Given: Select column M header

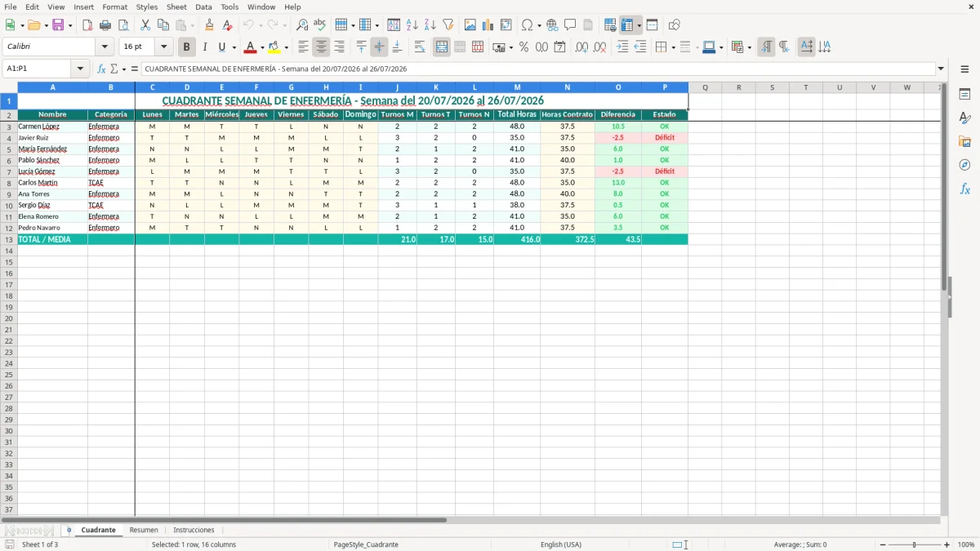Looking at the screenshot, I should (x=517, y=87).
